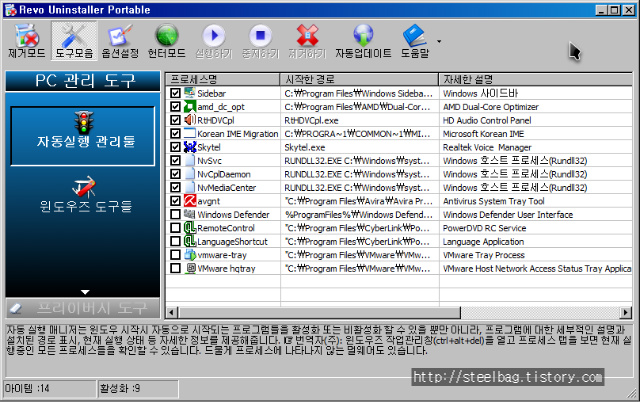
Task: Uncheck the RtHDVCpl startup entry
Action: pyautogui.click(x=176, y=120)
